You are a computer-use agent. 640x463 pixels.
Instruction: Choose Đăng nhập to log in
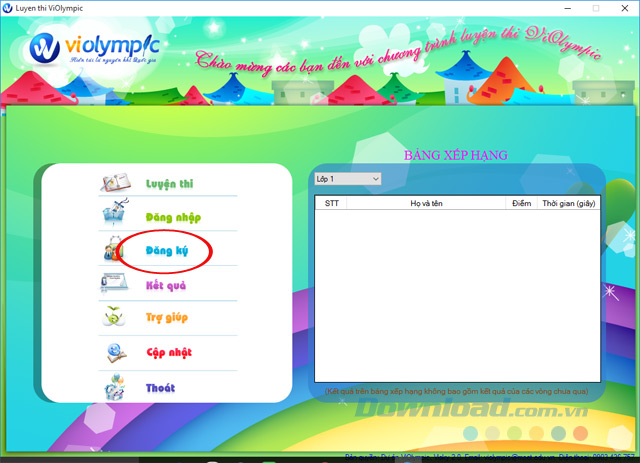coord(173,218)
